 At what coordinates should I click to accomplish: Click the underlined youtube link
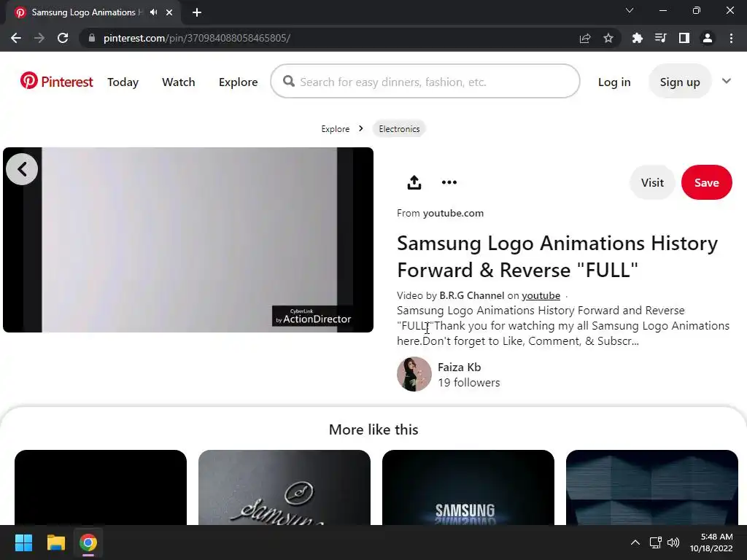[541, 296]
